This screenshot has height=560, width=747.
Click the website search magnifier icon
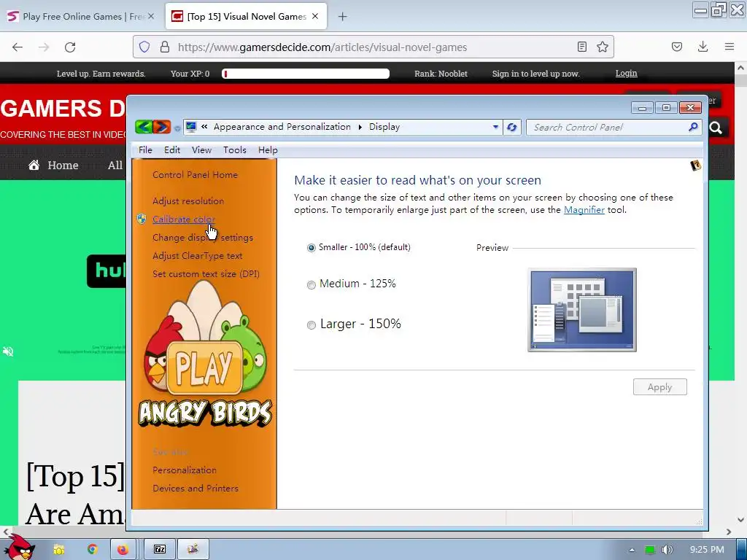pos(716,128)
